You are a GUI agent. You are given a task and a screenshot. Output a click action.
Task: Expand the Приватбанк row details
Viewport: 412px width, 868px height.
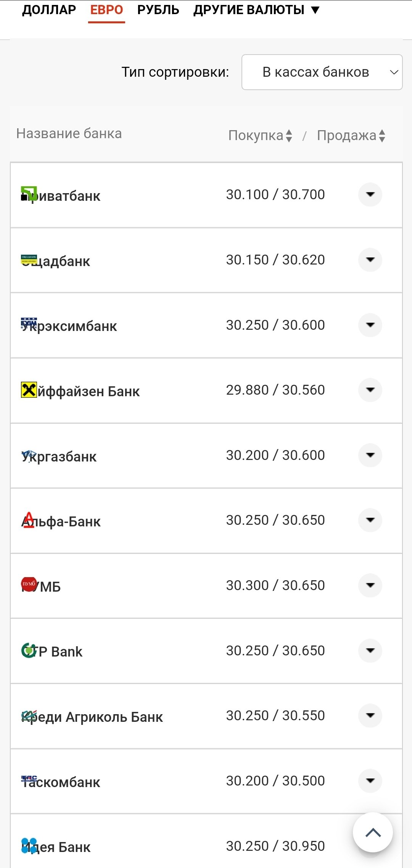tap(370, 194)
